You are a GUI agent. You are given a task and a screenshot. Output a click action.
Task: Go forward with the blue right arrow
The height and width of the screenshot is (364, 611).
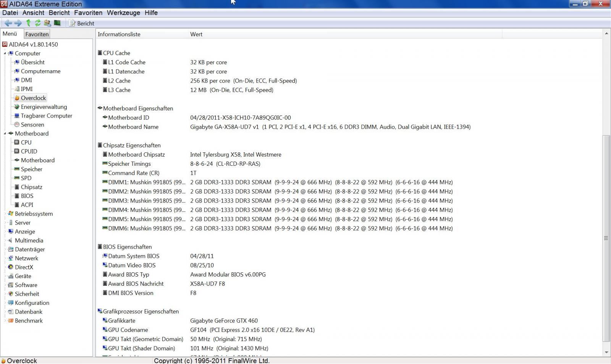point(18,23)
